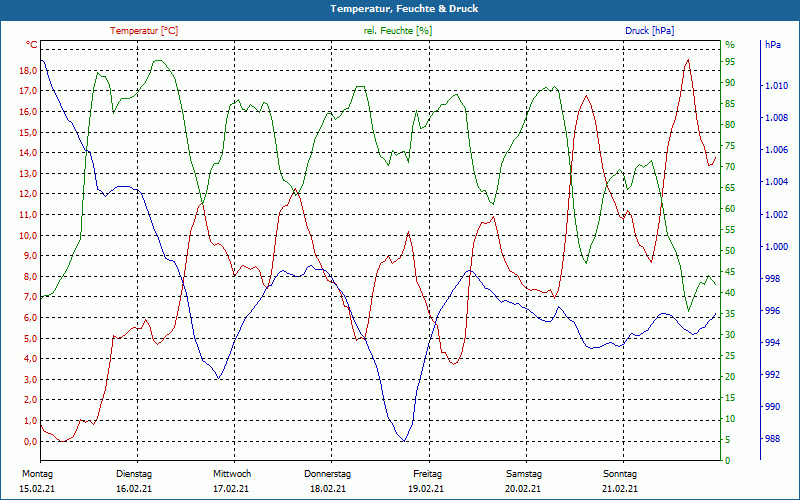Click humidity axis value 50
Viewport: 800px width, 500px height.
(x=730, y=251)
